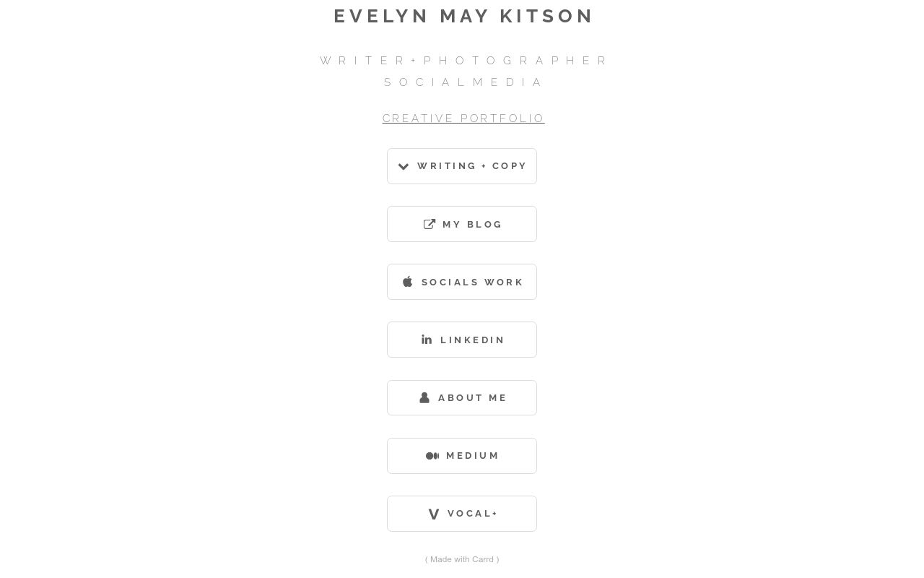Screen dimensions: 924x578
Task: Click the Vocal+ button
Action: pos(462,513)
